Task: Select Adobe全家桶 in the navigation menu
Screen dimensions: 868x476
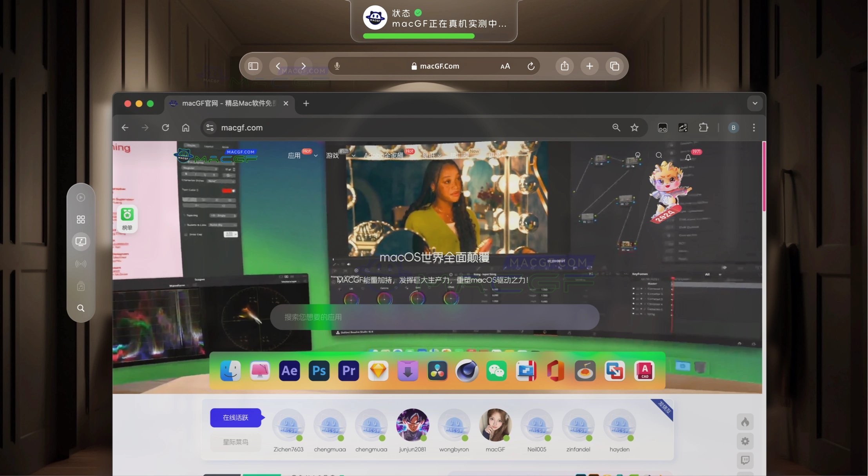Action: (383, 155)
